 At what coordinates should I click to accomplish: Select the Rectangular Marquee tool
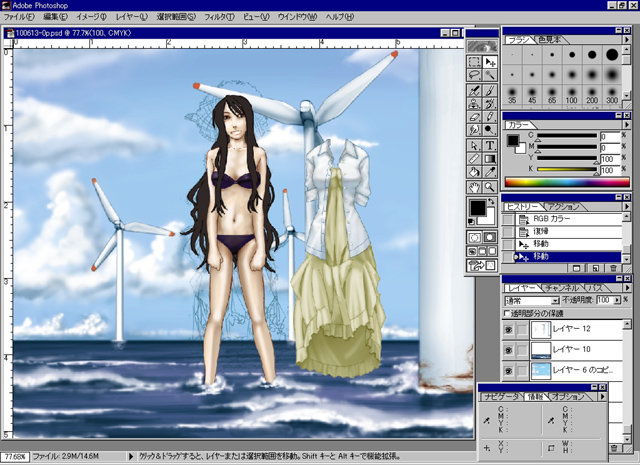pyautogui.click(x=474, y=62)
